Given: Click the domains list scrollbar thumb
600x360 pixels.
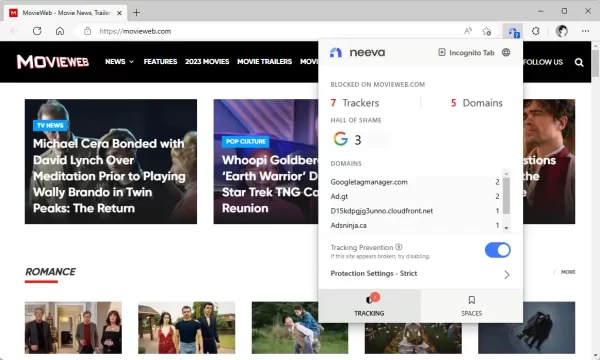Looking at the screenshot, I should coord(506,195).
